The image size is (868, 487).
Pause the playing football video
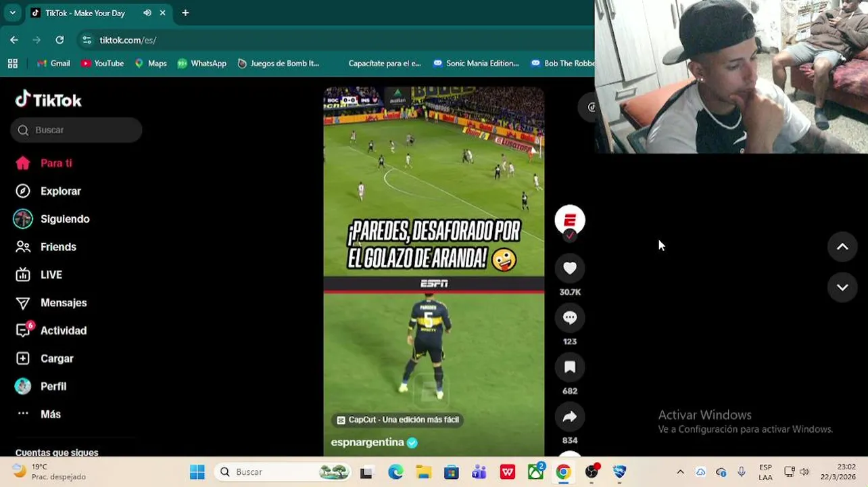pos(433,271)
